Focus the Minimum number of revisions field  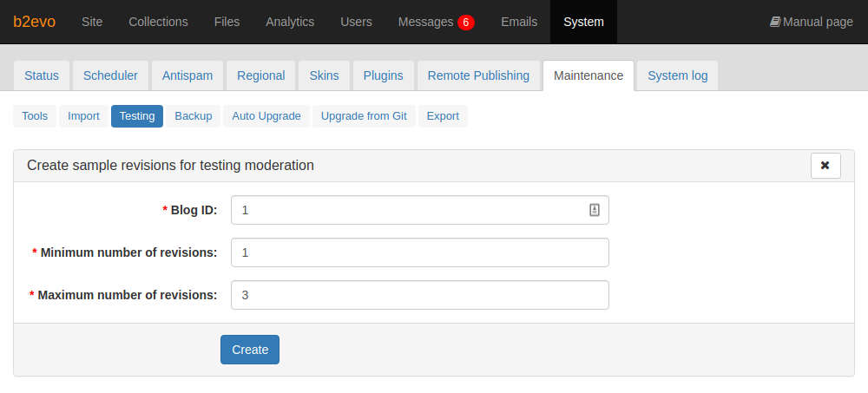tap(419, 252)
